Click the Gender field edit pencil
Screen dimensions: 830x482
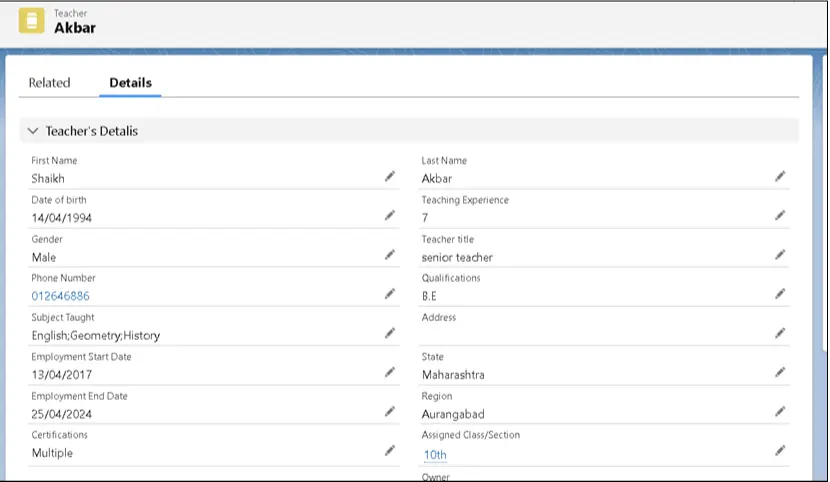point(390,255)
